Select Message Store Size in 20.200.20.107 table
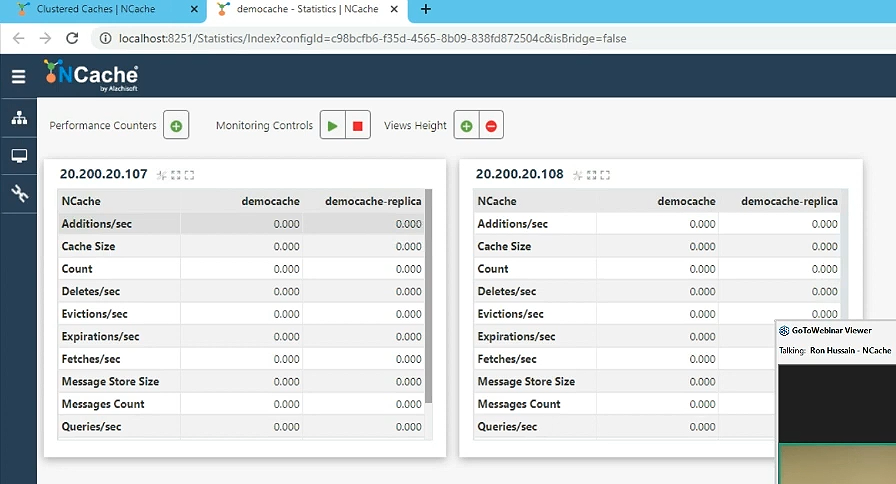The height and width of the screenshot is (484, 896). click(241, 382)
